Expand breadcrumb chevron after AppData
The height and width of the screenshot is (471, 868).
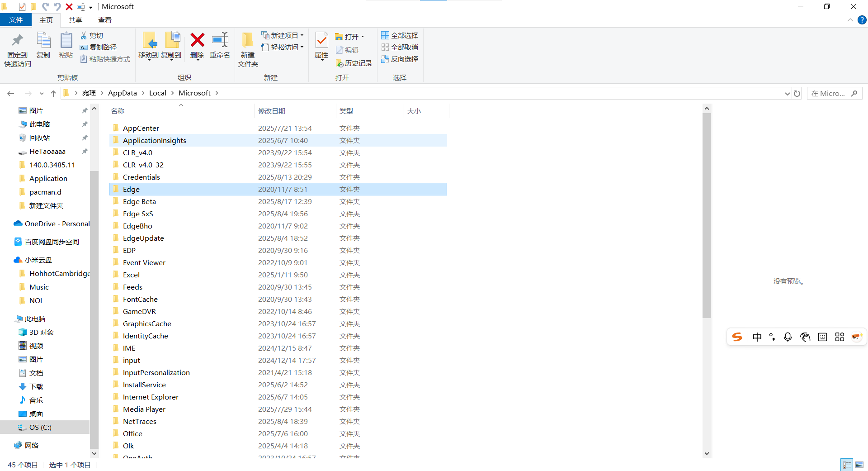143,93
